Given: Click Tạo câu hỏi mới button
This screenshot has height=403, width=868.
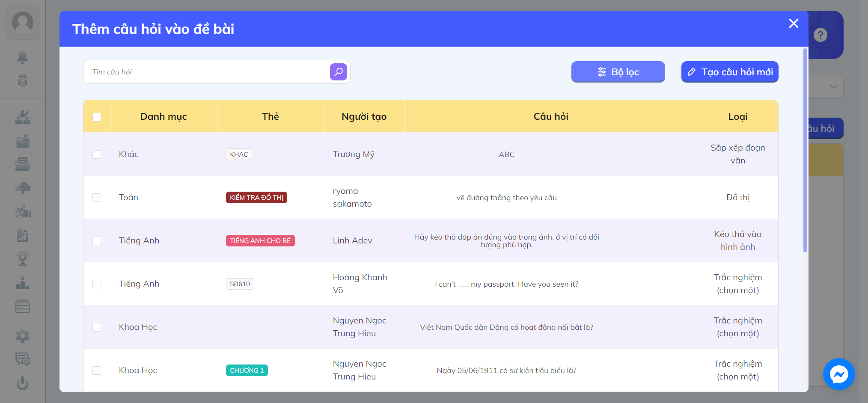Looking at the screenshot, I should (730, 72).
